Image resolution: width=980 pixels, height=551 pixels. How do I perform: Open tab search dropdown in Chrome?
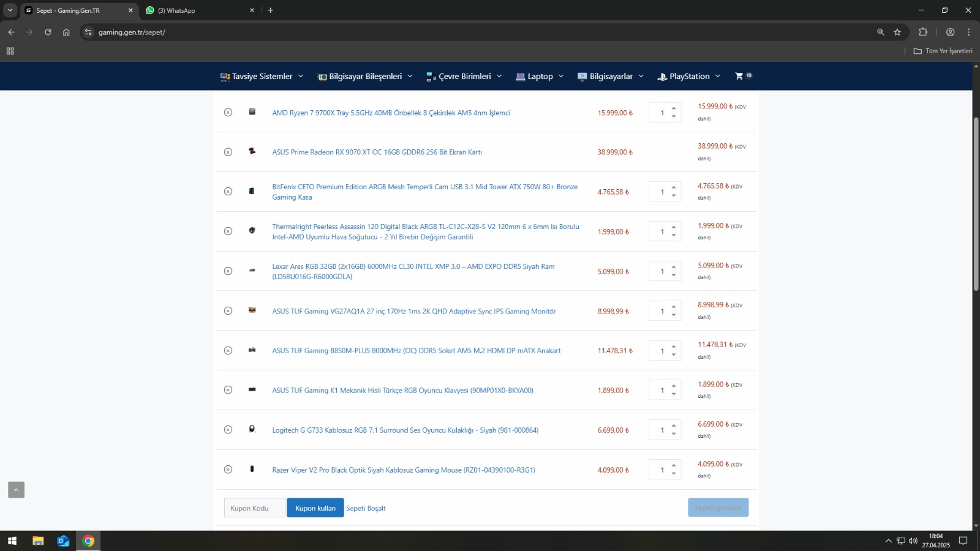[x=10, y=10]
